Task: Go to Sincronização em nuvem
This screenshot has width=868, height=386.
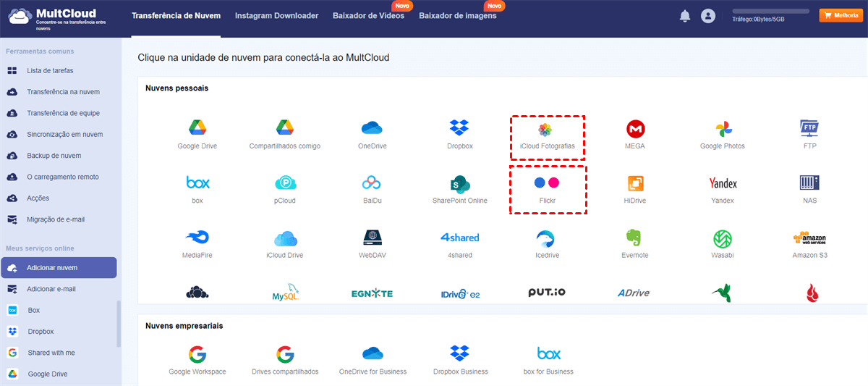Action: pyautogui.click(x=64, y=135)
